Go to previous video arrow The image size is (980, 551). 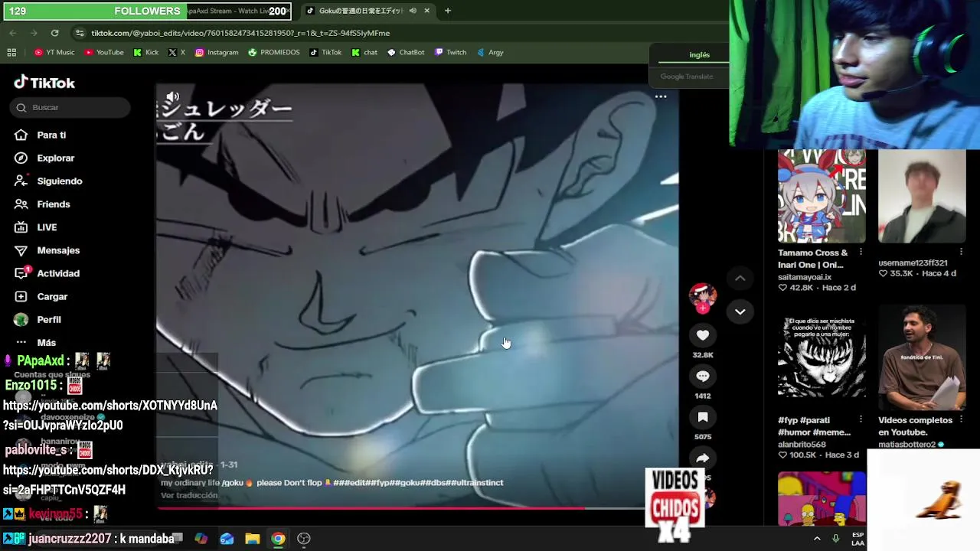pyautogui.click(x=740, y=279)
